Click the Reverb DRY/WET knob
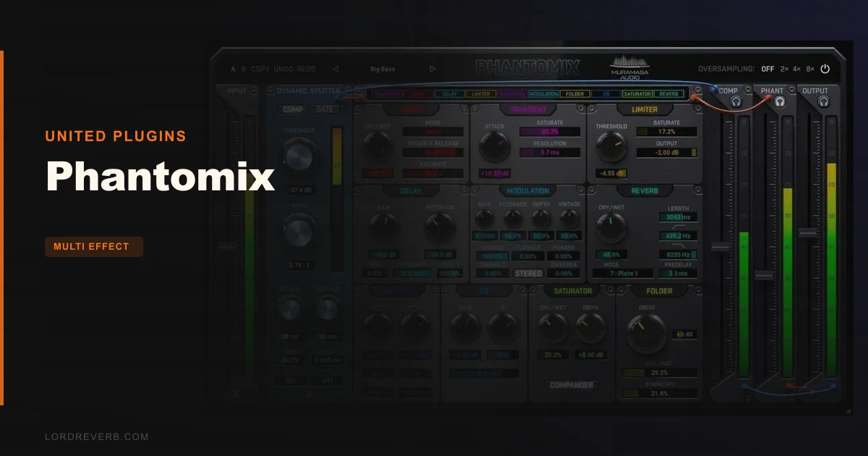The image size is (868, 456). (x=611, y=228)
